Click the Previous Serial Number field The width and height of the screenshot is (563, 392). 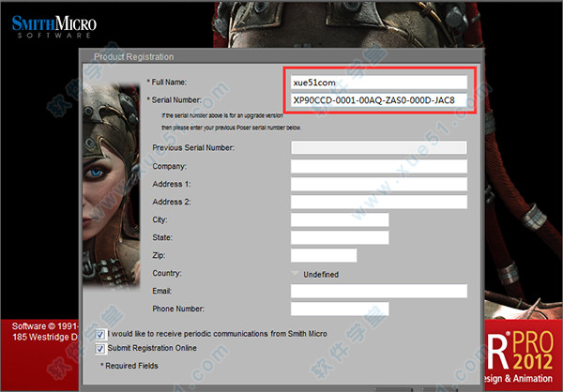pos(379,147)
